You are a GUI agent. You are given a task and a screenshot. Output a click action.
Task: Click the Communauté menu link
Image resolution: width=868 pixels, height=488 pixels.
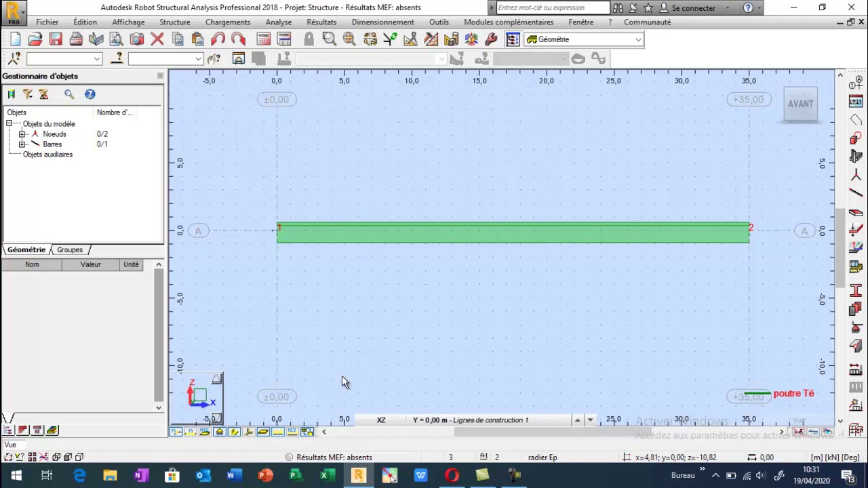647,22
